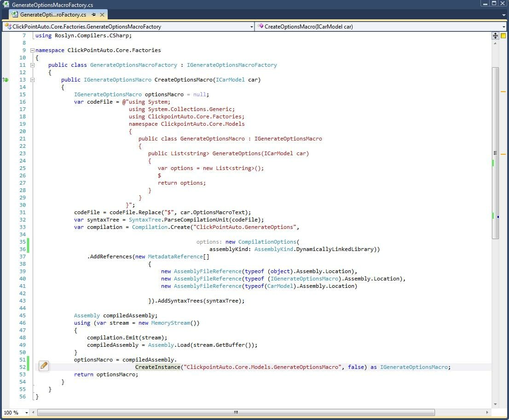
Task: Click 'compilation.Emit(stream);' on line 48
Action: coord(127,338)
